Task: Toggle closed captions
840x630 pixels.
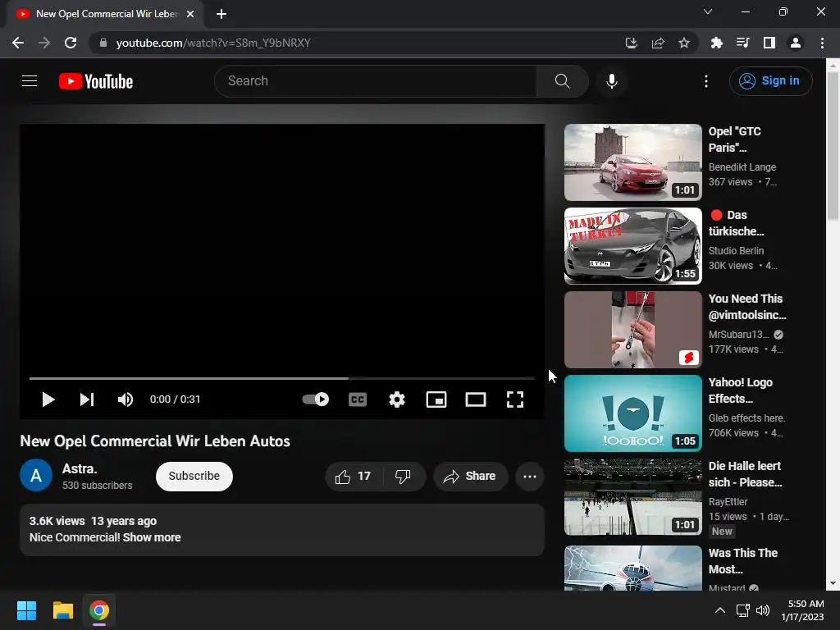Action: [358, 399]
